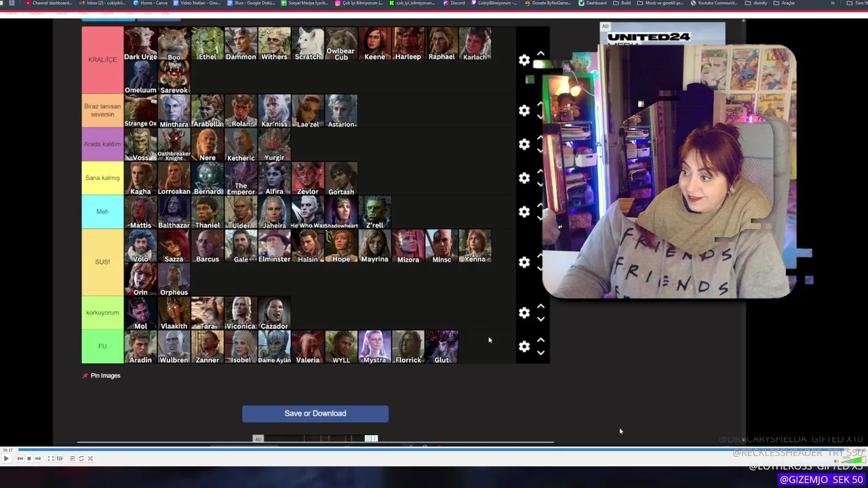Image resolution: width=868 pixels, height=488 pixels.
Task: Move SUS! tier row down
Action: (x=540, y=268)
